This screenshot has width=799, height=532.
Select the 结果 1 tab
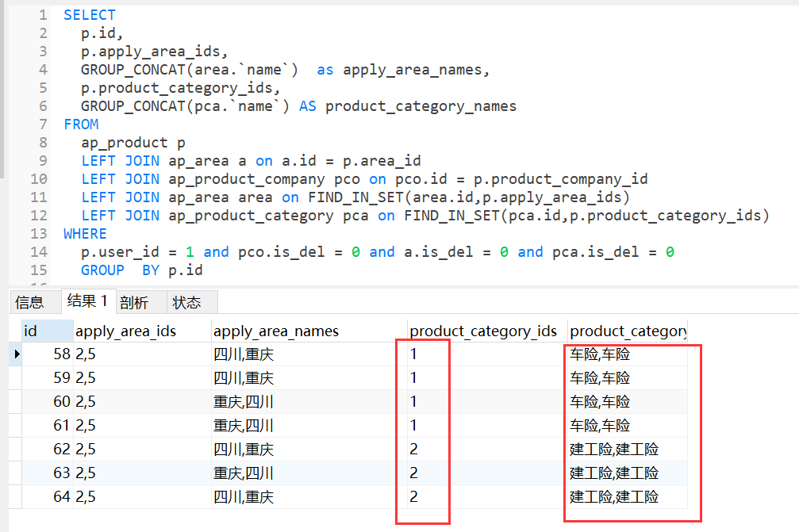(x=87, y=300)
